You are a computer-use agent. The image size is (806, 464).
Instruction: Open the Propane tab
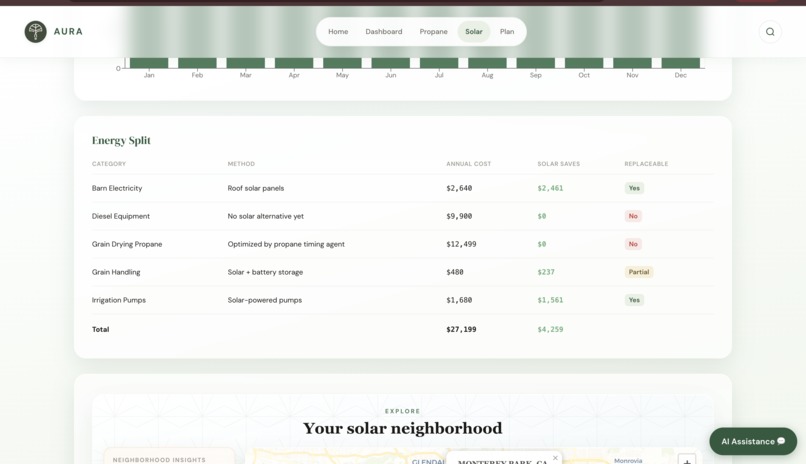433,32
